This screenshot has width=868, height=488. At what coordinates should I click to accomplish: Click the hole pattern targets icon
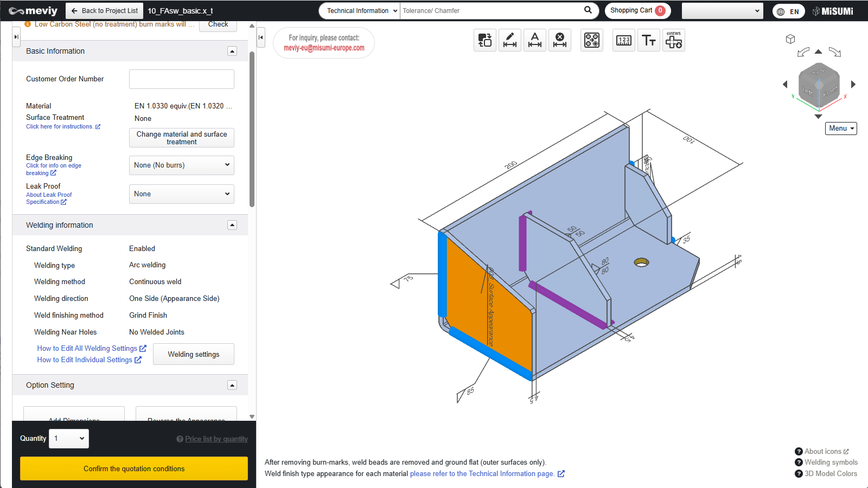click(592, 40)
